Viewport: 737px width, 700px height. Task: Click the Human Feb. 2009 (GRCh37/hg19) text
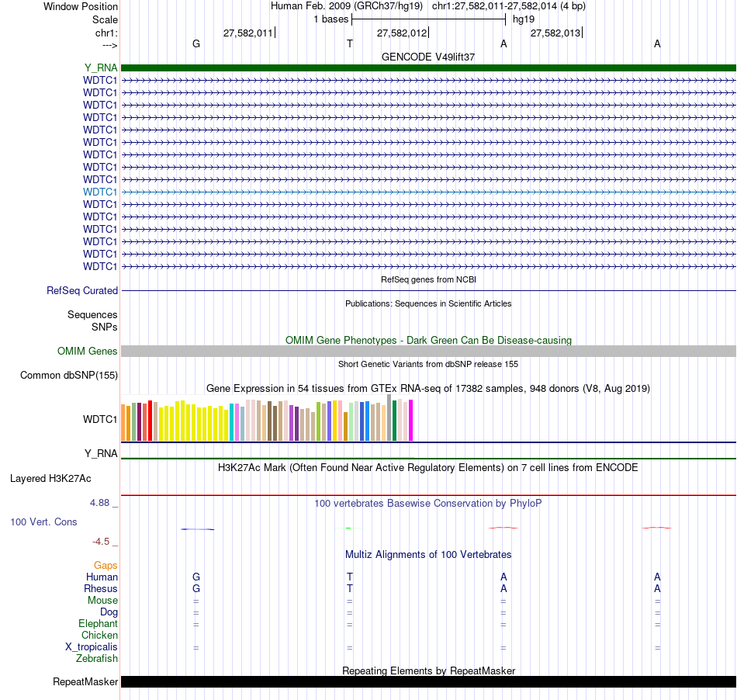pyautogui.click(x=347, y=6)
